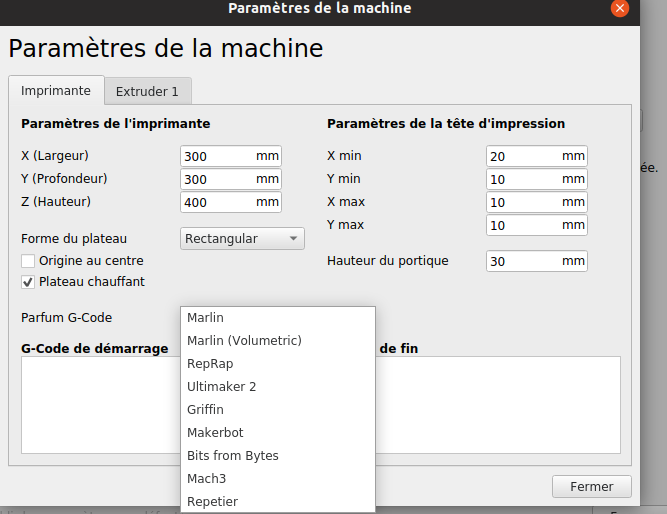Screen dimensions: 667x514
Task: Select the Imprimante tab
Action: pos(56,90)
